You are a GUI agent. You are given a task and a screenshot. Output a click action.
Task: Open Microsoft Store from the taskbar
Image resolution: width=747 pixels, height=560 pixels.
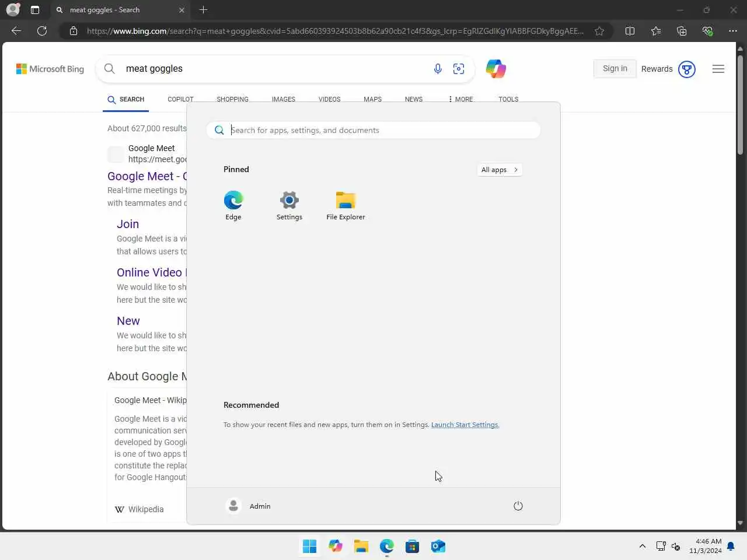(x=413, y=546)
